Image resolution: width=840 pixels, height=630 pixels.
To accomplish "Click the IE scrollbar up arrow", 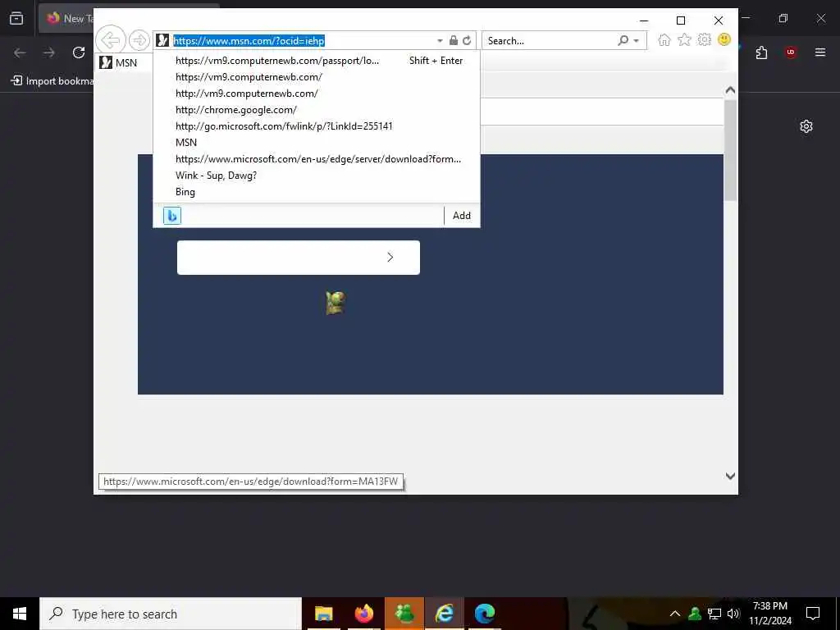I will coord(730,90).
